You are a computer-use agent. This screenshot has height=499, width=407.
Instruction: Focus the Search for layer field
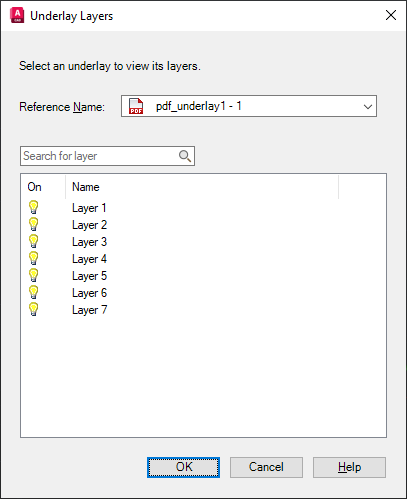click(x=107, y=156)
